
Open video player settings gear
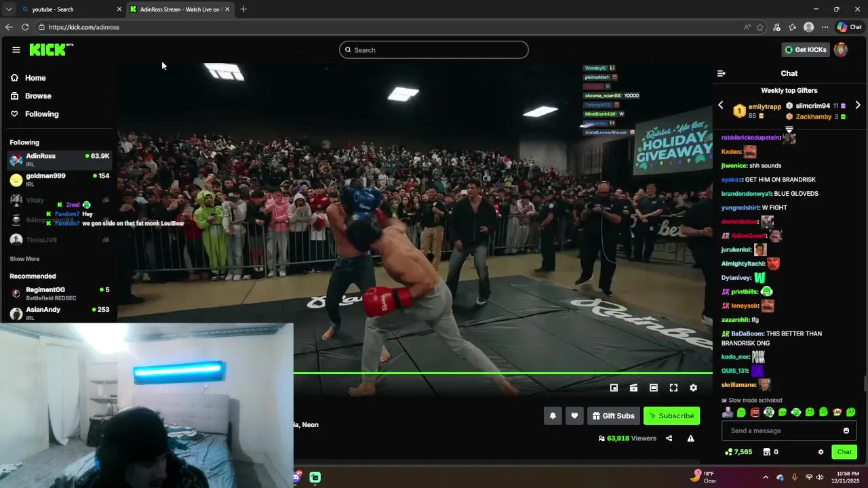(x=693, y=388)
